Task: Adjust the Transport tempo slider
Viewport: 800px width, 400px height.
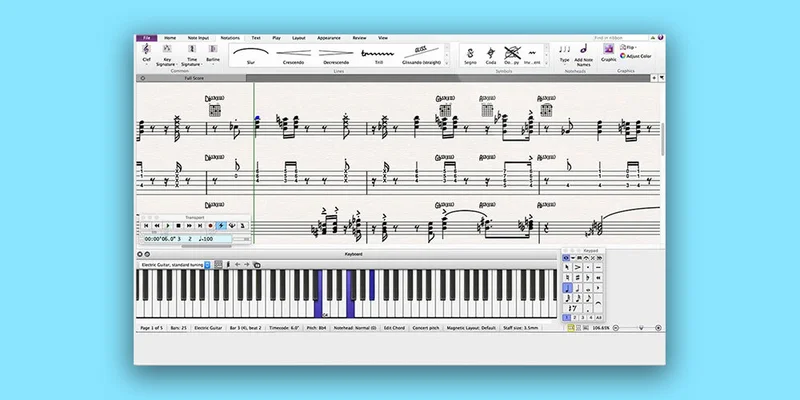Action: [x=242, y=239]
